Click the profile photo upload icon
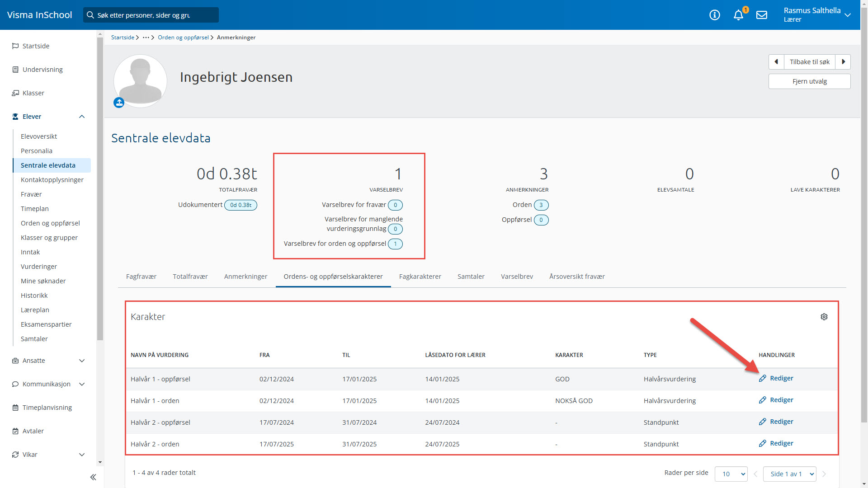 point(119,103)
